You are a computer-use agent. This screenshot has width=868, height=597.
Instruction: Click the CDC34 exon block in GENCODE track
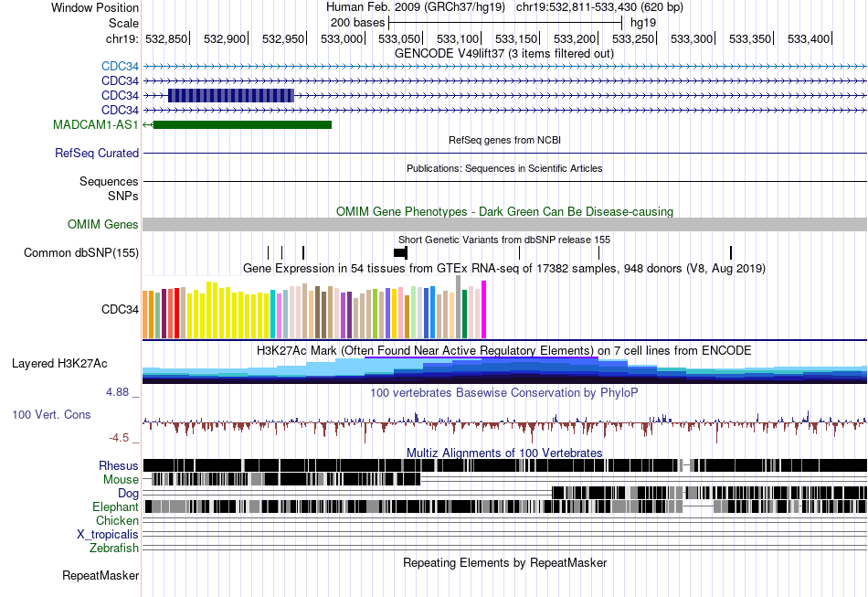231,95
